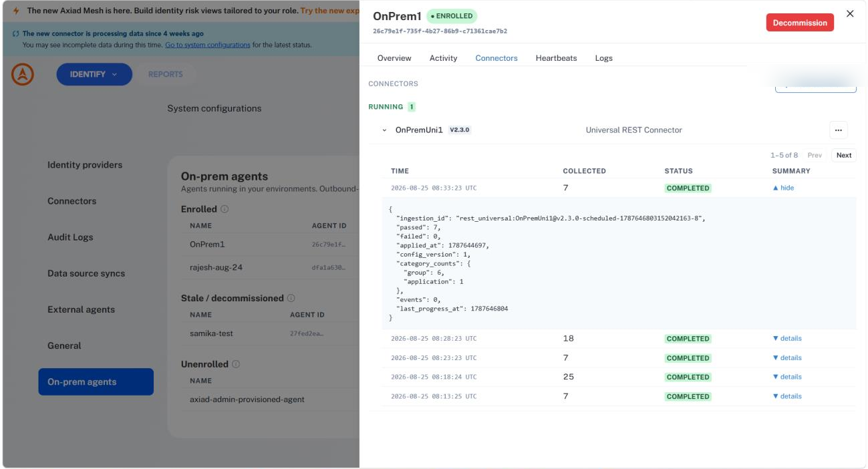
Task: Click the info icon next to Enrolled
Action: 225,209
